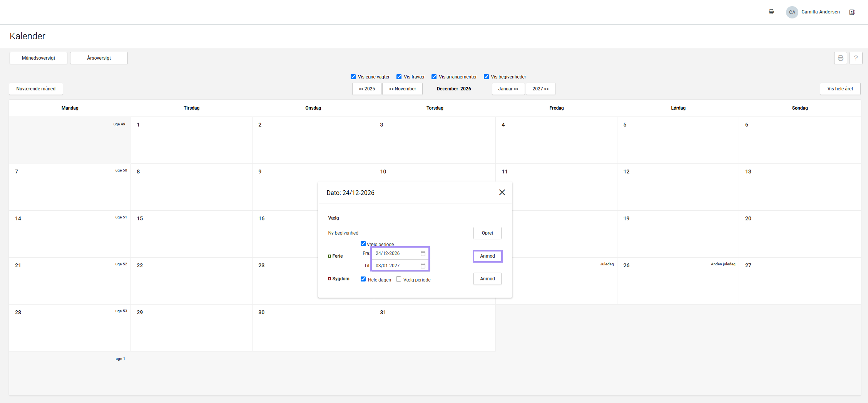Toggle Hele dagen checkbox for Sygdom
This screenshot has width=868, height=403.
click(363, 279)
